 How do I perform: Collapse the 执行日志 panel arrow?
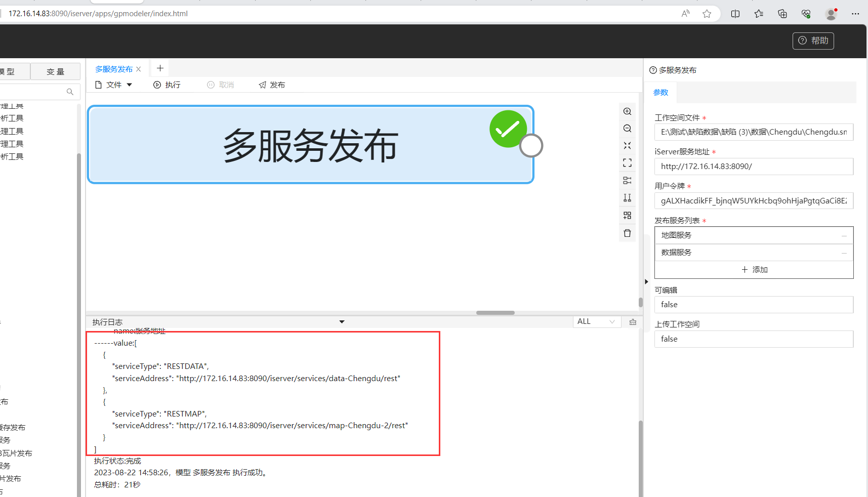342,322
